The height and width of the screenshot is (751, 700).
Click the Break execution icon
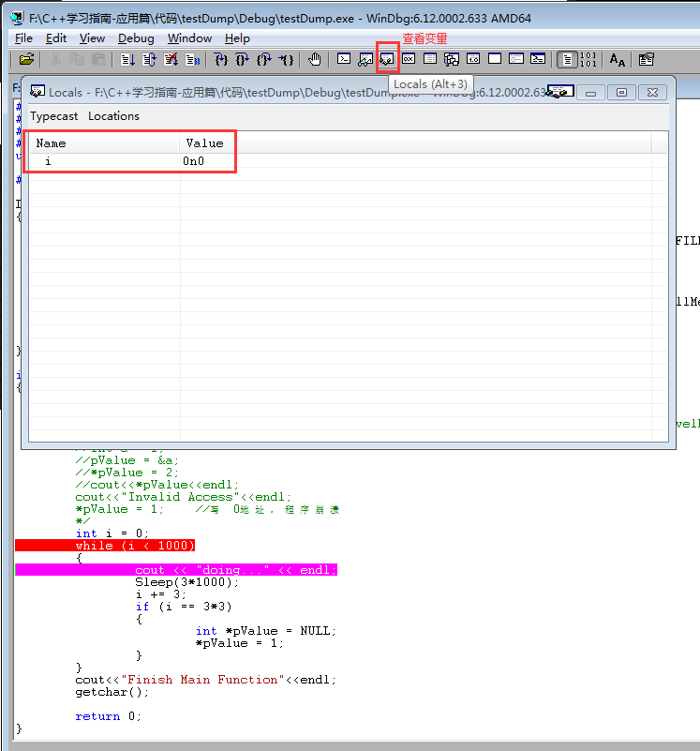click(192, 59)
